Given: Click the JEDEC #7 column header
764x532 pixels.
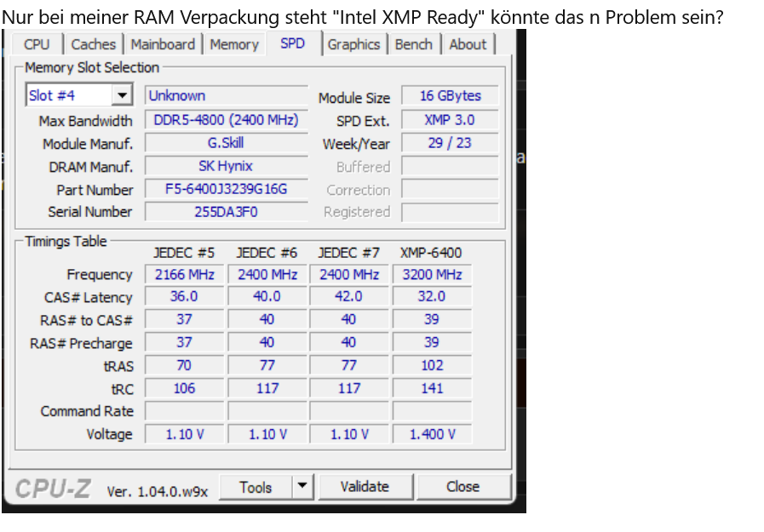Looking at the screenshot, I should pyautogui.click(x=349, y=253).
